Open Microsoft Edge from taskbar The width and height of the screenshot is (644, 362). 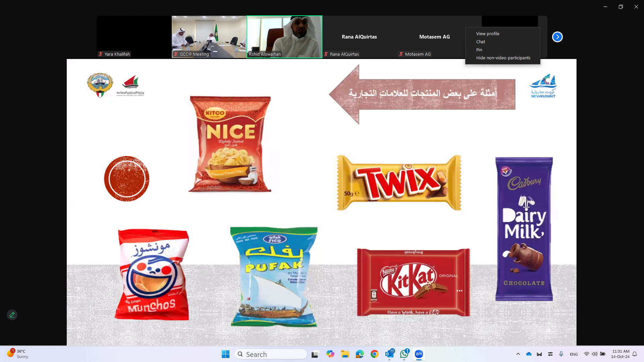[x=360, y=354]
